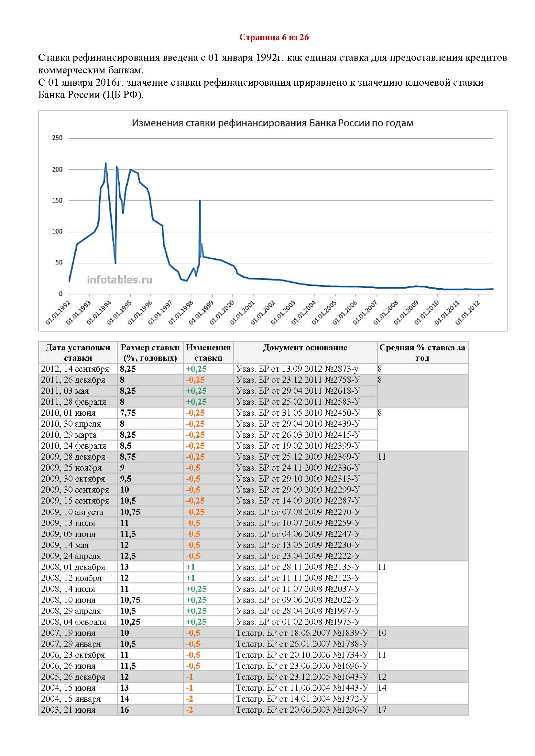535x756 pixels.
Task: Click the date cell "2012, 14 сентября"
Action: 75,369
